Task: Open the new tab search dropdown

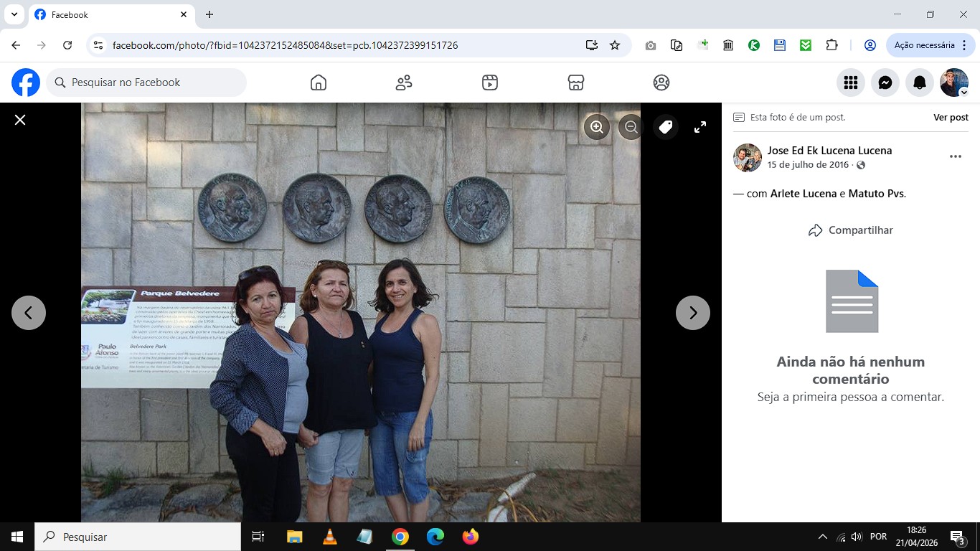Action: click(x=14, y=14)
